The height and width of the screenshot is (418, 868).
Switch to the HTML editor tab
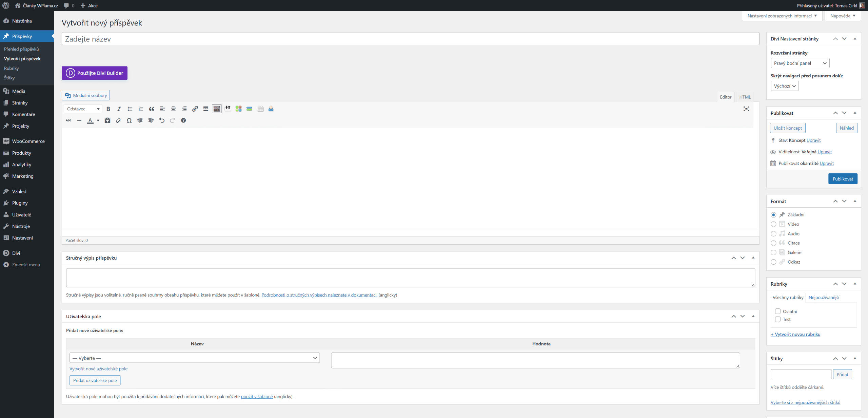coord(745,97)
